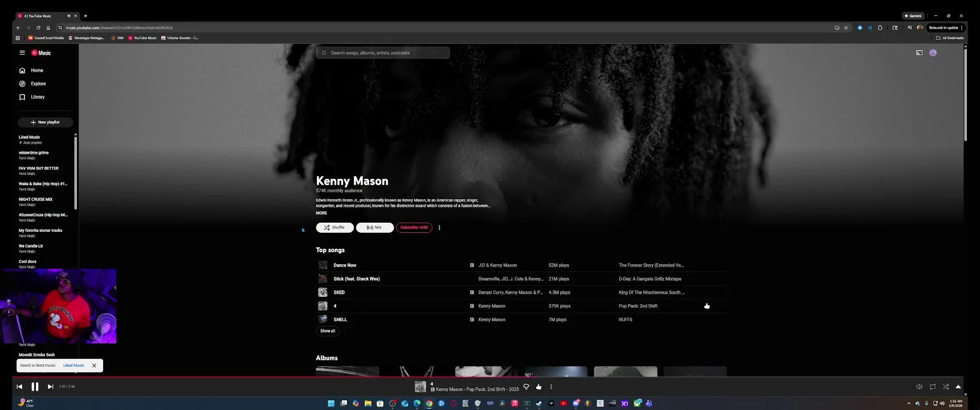980x410 pixels.
Task: Open the Explore page
Action: pyautogui.click(x=38, y=84)
